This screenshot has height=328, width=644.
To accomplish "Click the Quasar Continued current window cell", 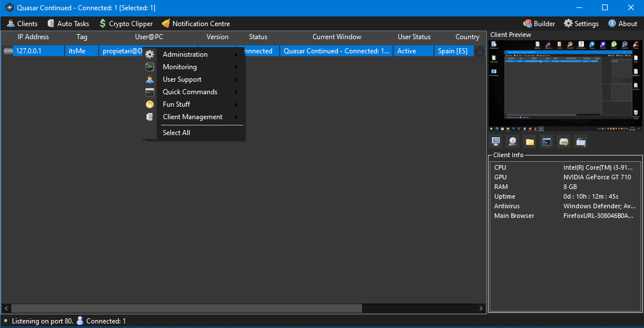I will point(336,51).
